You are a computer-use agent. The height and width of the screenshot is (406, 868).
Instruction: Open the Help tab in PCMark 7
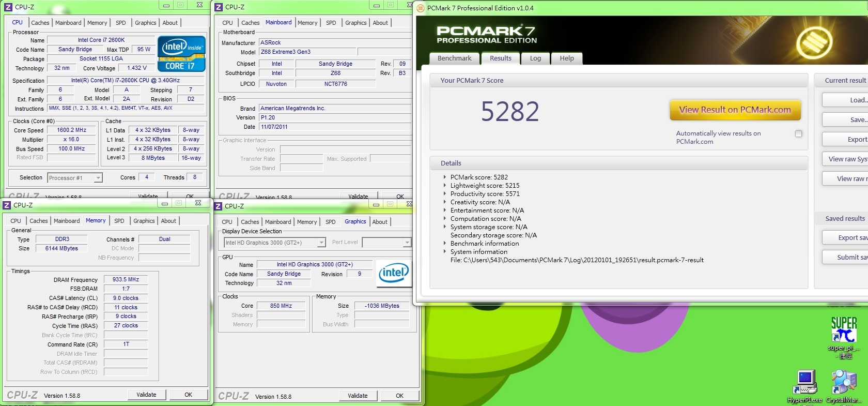click(x=567, y=58)
